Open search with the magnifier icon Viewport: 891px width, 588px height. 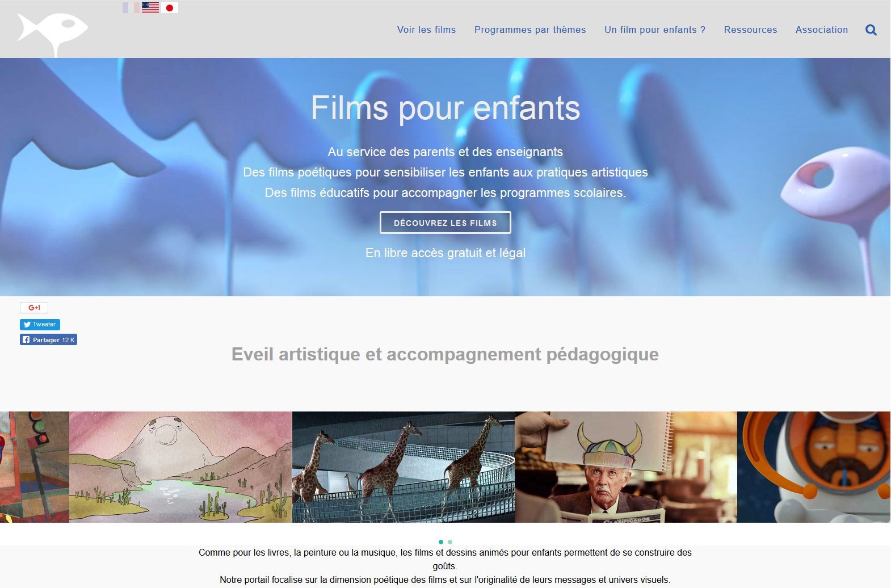pos(871,30)
